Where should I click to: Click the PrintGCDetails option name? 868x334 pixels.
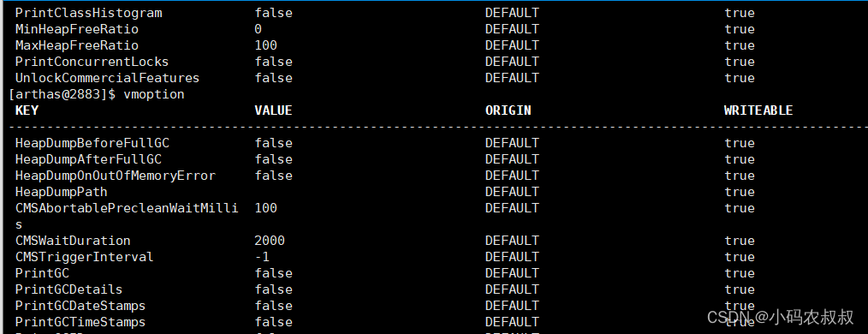[69, 289]
